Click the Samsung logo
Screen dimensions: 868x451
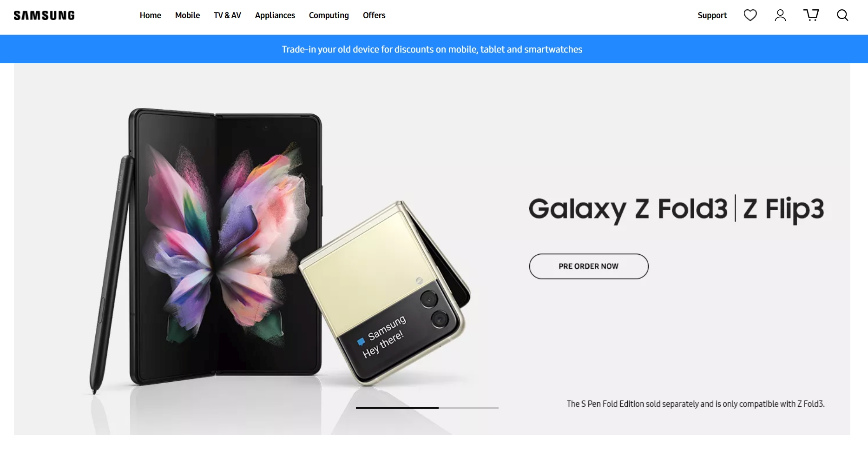click(x=44, y=15)
